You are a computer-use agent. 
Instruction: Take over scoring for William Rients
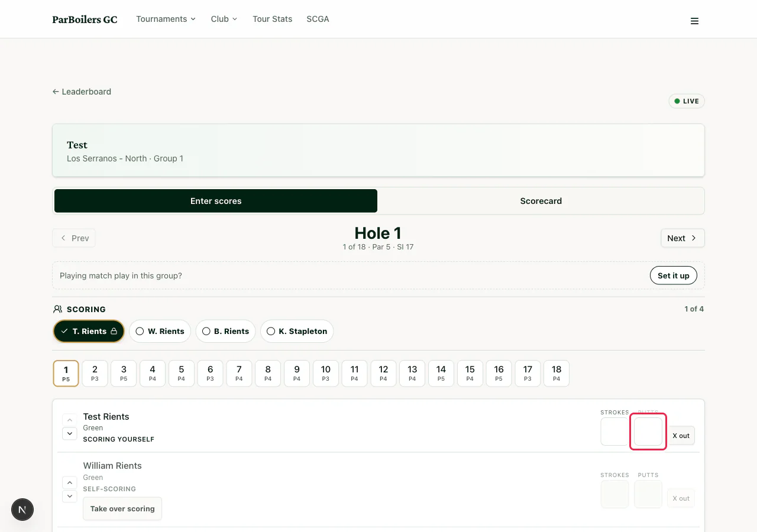pyautogui.click(x=122, y=508)
